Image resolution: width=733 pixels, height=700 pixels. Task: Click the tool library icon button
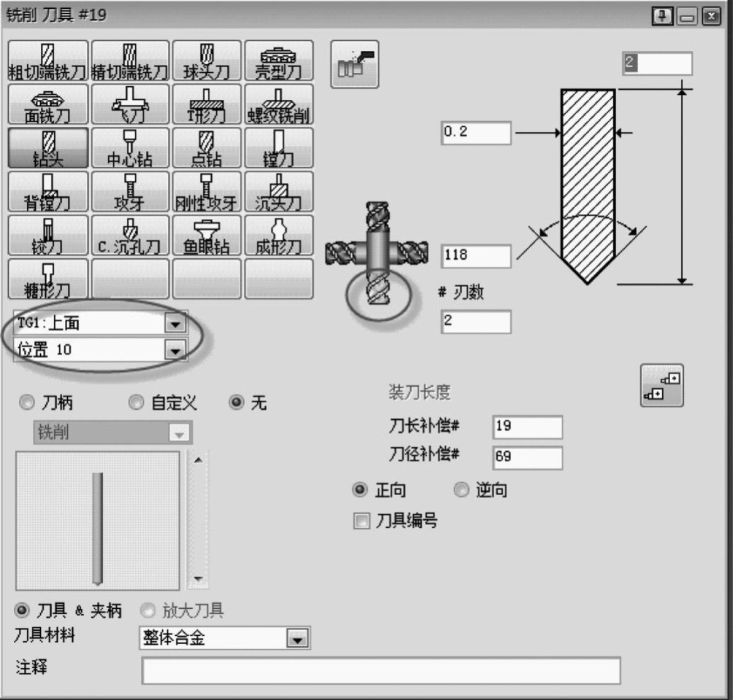[x=354, y=65]
